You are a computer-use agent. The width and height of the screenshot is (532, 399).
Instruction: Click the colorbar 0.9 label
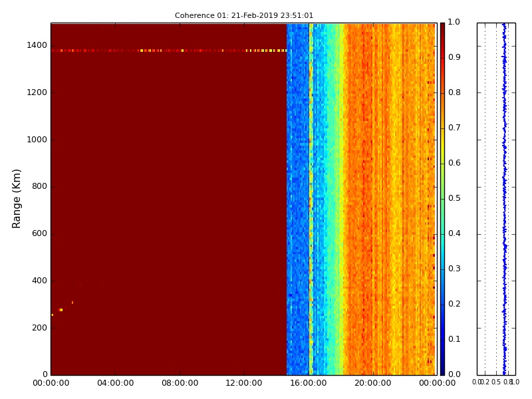pos(454,57)
